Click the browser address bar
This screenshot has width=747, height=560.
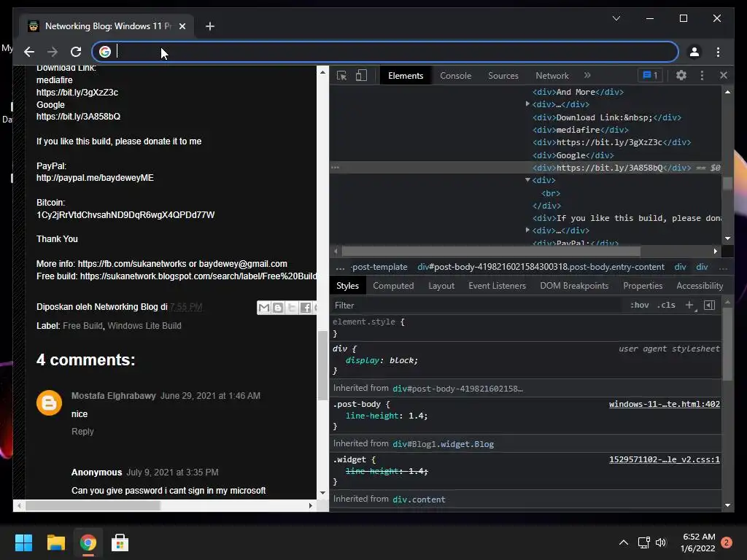385,52
